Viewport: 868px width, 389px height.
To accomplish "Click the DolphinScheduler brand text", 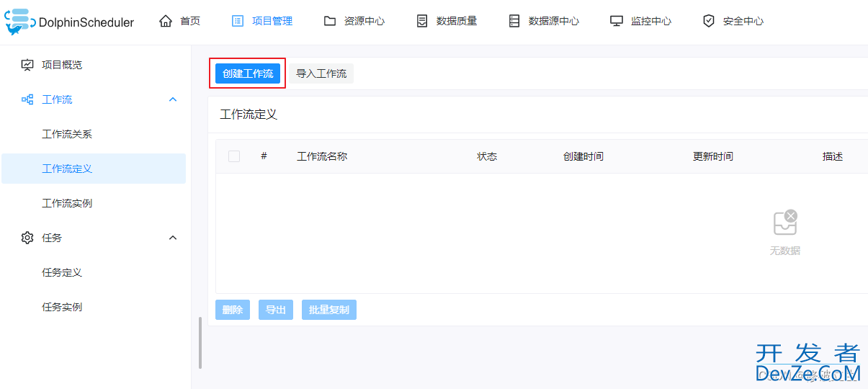I will coord(86,22).
